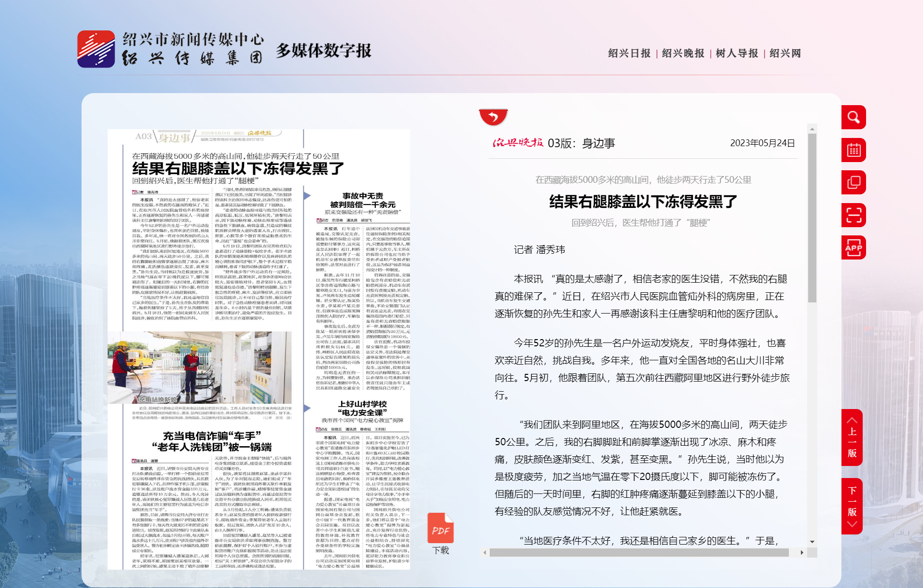Click the date 2023年05月24日
The width and height of the screenshot is (923, 588).
coord(762,143)
